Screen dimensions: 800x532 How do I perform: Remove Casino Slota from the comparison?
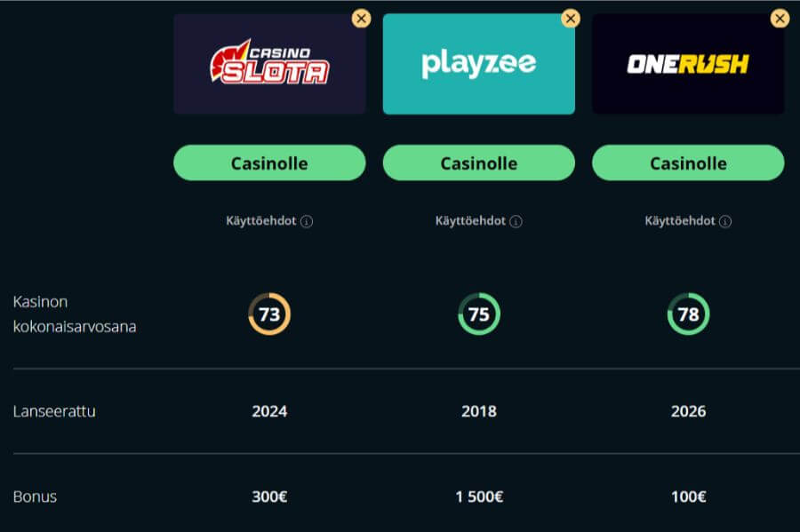point(361,19)
